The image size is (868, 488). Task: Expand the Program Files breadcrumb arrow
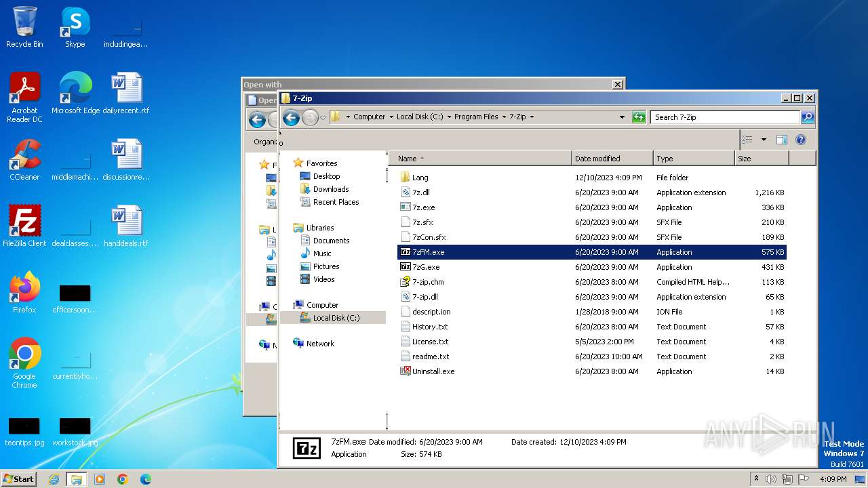tap(504, 117)
